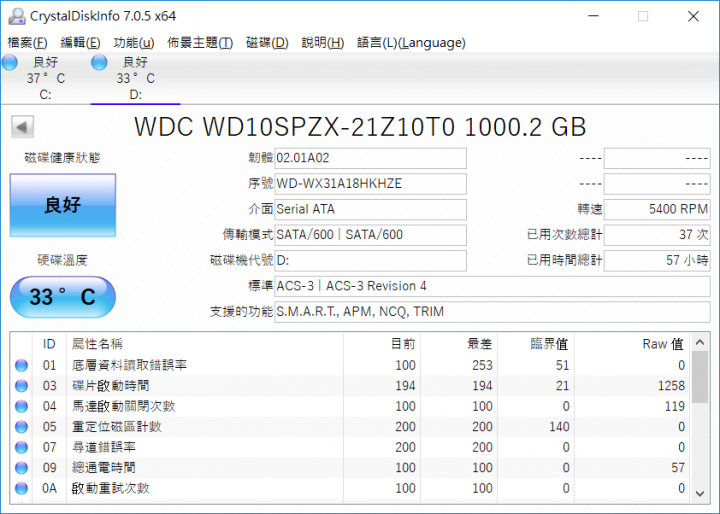Image resolution: width=720 pixels, height=514 pixels.
Task: Select the 底層資料讀取錯誤率 row
Action: (x=350, y=366)
